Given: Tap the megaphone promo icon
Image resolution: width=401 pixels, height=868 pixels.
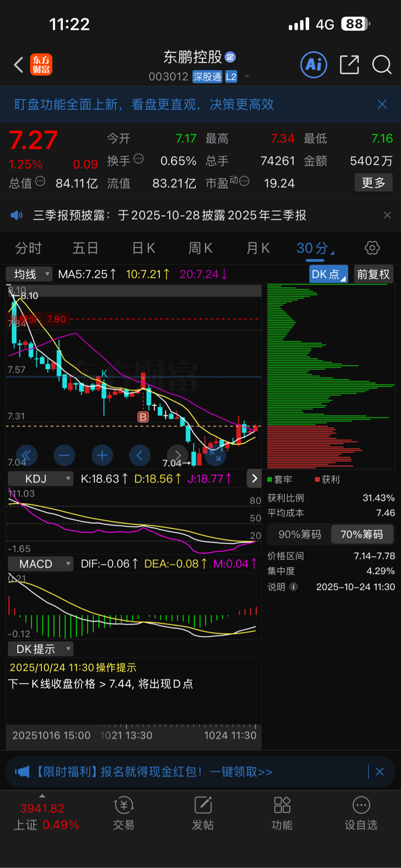Looking at the screenshot, I should (x=22, y=771).
